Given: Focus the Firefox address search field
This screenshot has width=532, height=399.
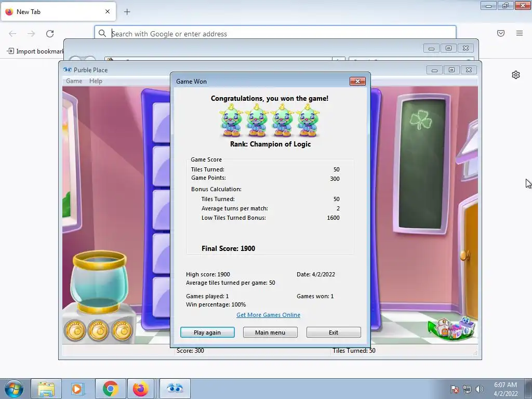Looking at the screenshot, I should click(275, 33).
